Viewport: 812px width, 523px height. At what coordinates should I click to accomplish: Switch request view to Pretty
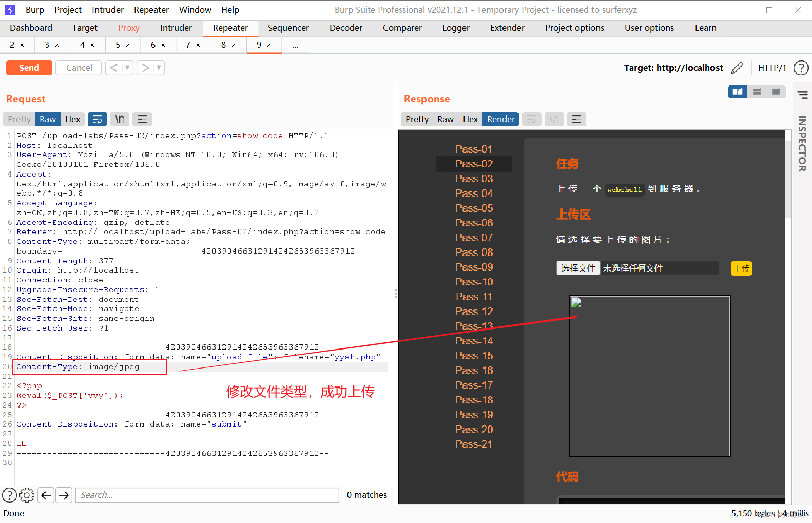(x=19, y=119)
